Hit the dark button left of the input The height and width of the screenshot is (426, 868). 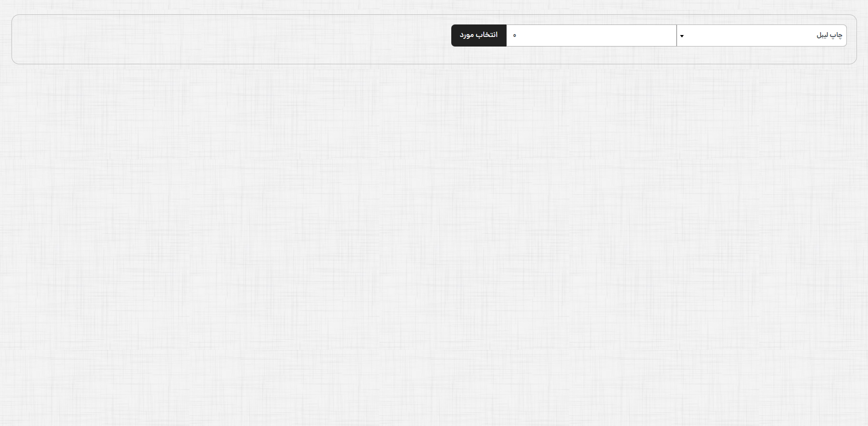(x=479, y=35)
